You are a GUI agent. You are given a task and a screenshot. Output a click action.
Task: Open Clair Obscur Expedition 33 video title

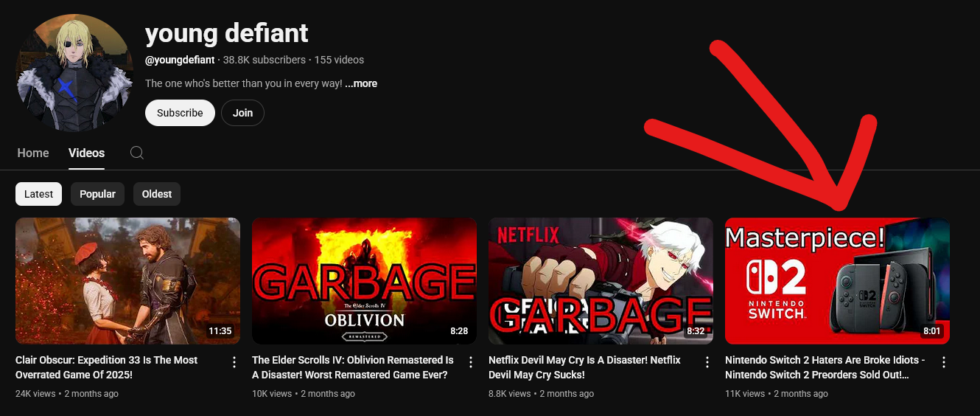[107, 367]
